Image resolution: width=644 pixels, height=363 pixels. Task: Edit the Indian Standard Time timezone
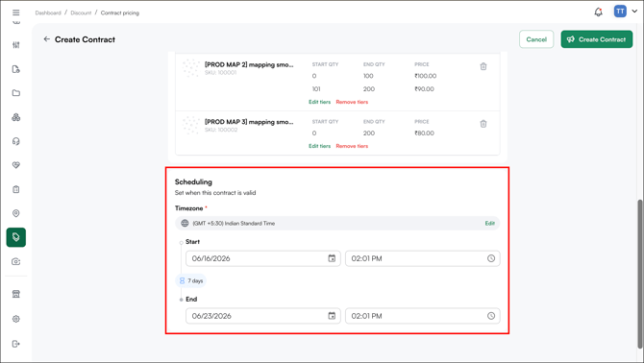pyautogui.click(x=489, y=223)
